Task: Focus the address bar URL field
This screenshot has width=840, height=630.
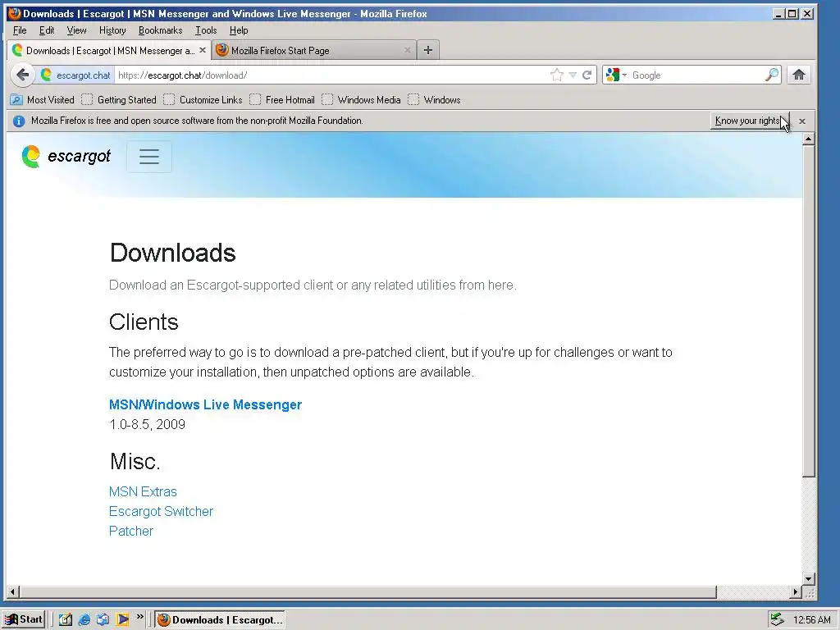Action: pos(332,75)
